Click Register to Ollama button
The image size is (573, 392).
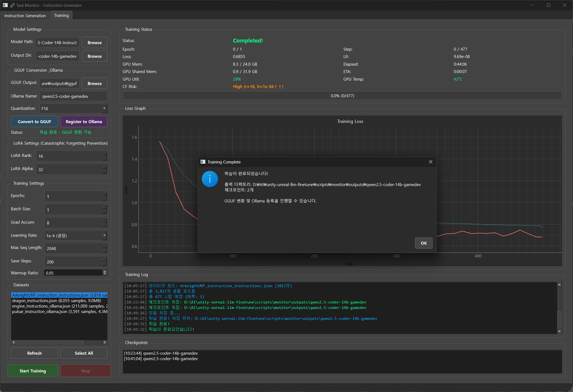84,121
